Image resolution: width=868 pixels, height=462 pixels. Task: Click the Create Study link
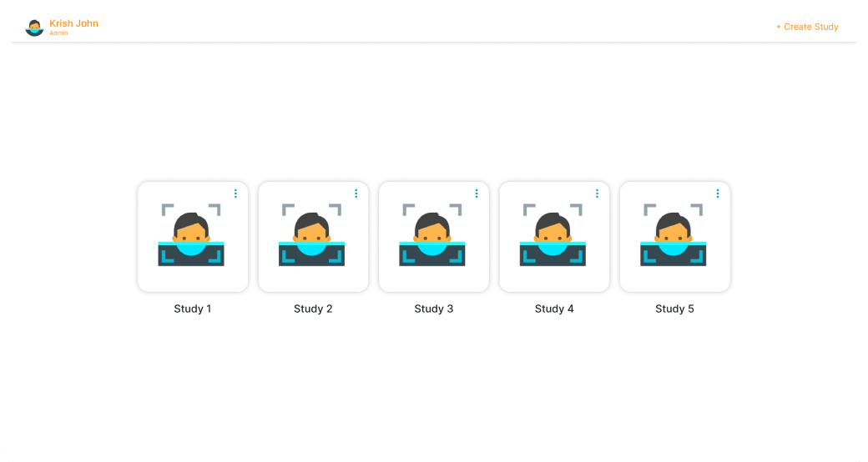point(807,27)
